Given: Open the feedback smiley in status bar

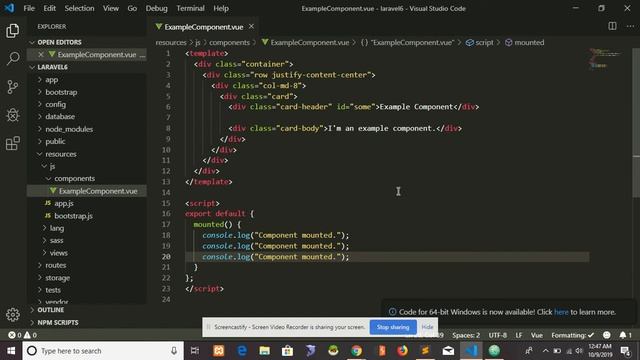Looking at the screenshot, I should [x=607, y=335].
